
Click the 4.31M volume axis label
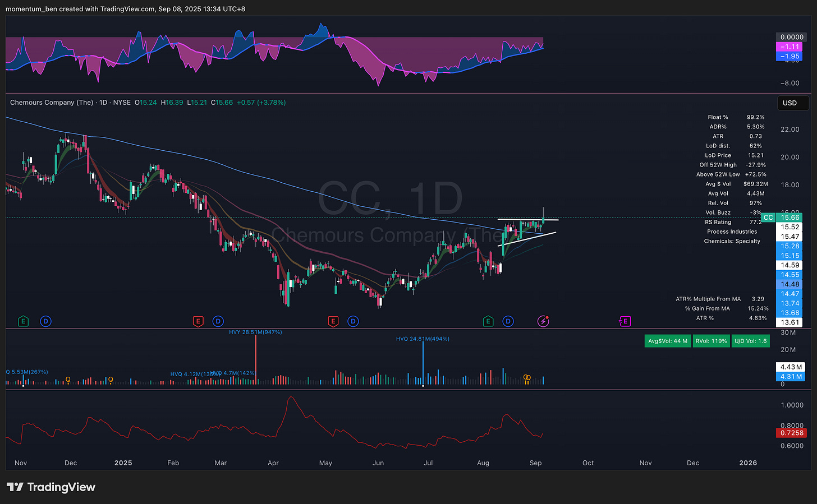(x=791, y=377)
